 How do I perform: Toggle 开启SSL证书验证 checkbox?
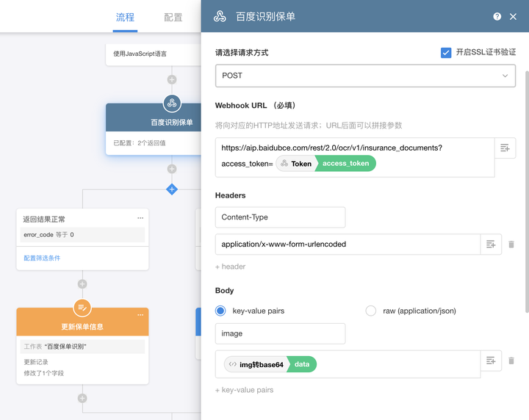point(446,53)
